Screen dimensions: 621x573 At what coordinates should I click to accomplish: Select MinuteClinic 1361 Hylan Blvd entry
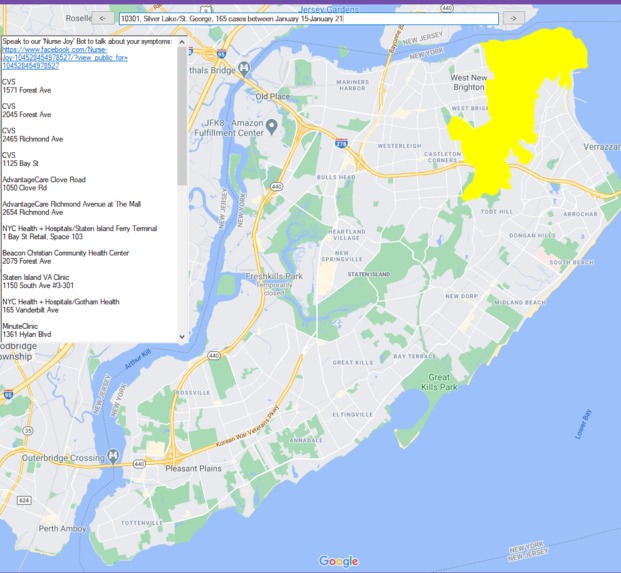tap(27, 330)
